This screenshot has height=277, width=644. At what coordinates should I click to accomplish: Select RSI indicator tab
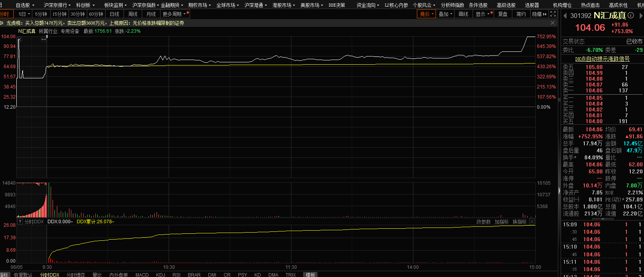tap(176, 275)
